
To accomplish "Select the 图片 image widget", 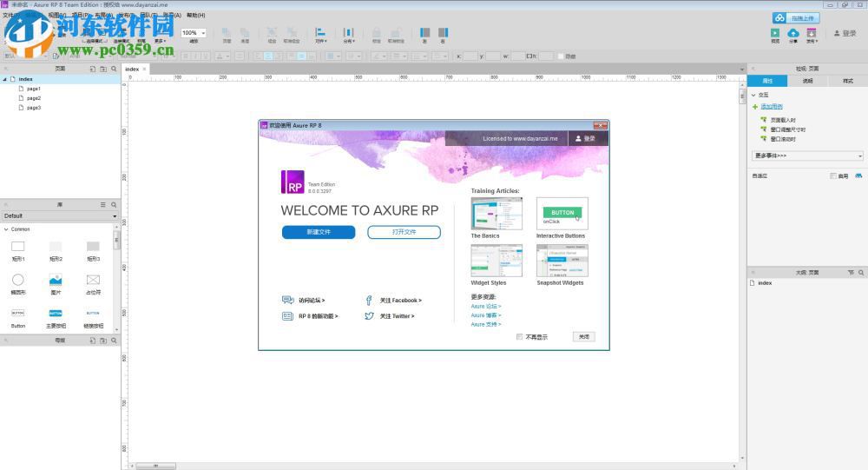I will pyautogui.click(x=56, y=280).
